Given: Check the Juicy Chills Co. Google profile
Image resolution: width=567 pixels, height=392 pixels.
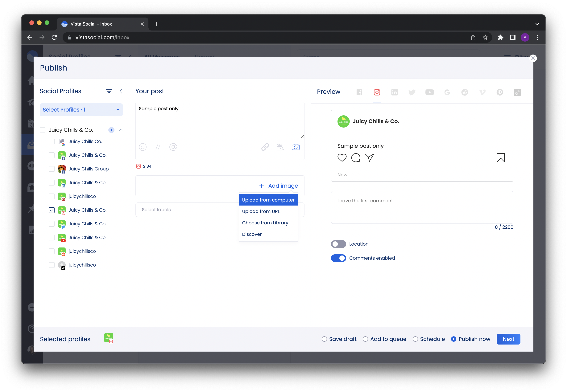Looking at the screenshot, I should tap(52, 141).
